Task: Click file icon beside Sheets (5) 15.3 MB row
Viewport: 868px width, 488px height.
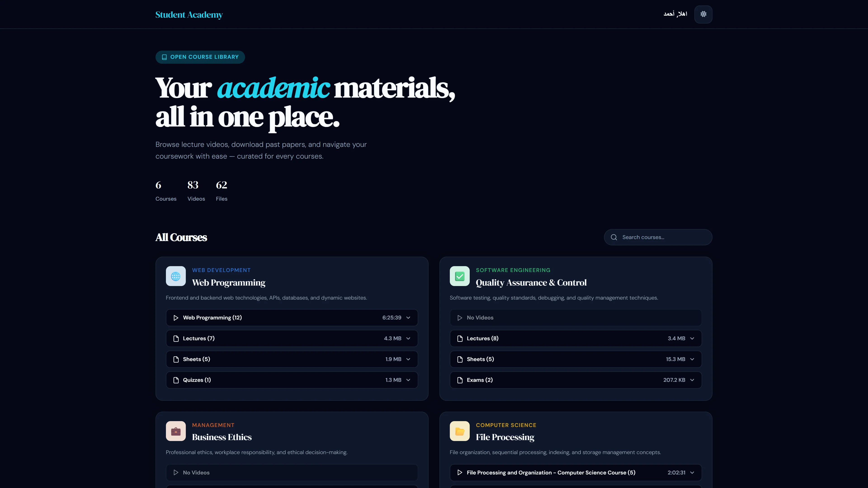Action: click(x=460, y=359)
